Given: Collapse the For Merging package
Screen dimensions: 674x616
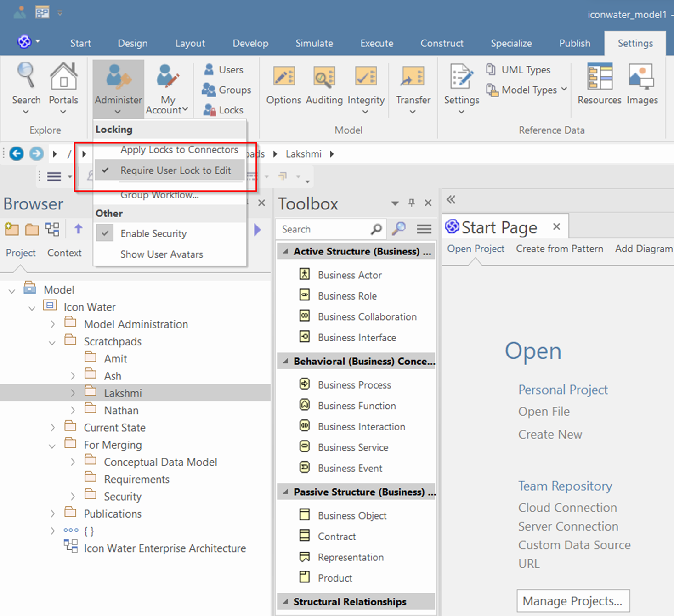Looking at the screenshot, I should 52,445.
